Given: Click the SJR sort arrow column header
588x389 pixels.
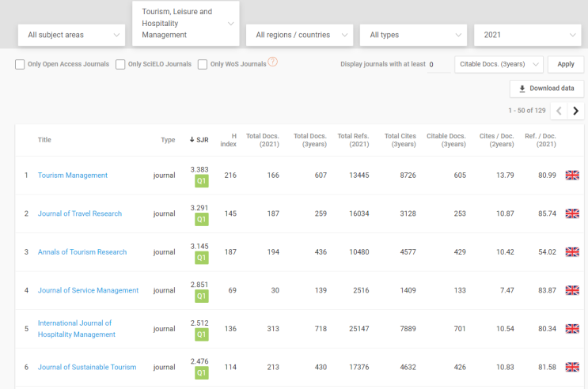Looking at the screenshot, I should point(199,140).
